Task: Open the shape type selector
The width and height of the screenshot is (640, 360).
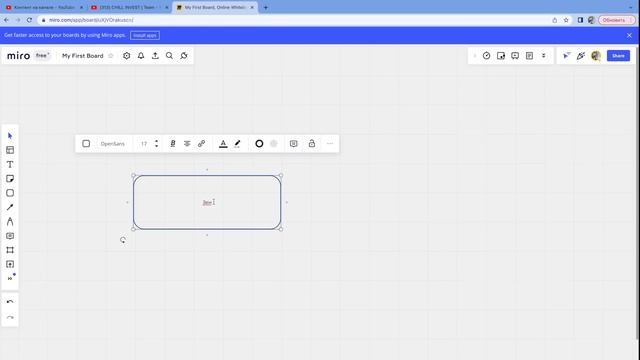Action: coord(86,144)
